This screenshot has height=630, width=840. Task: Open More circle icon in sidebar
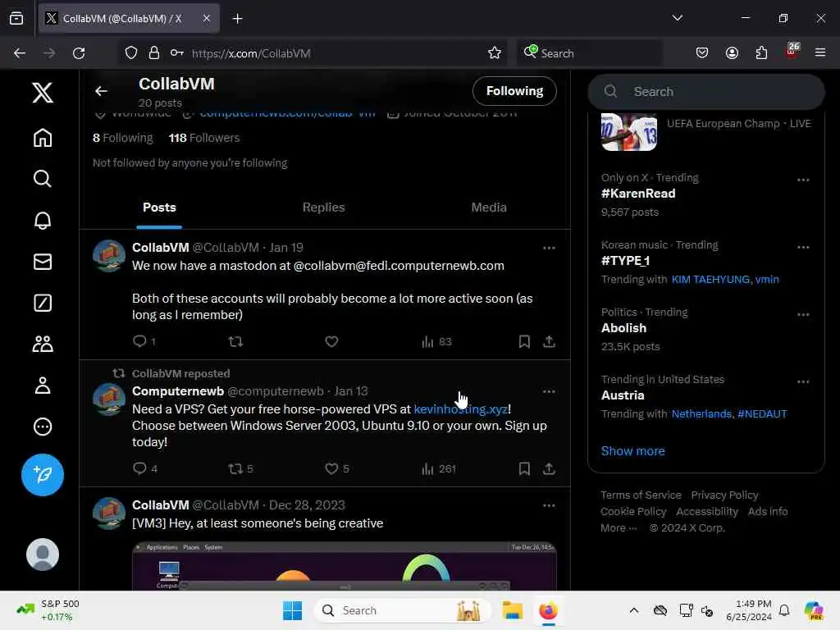43,427
